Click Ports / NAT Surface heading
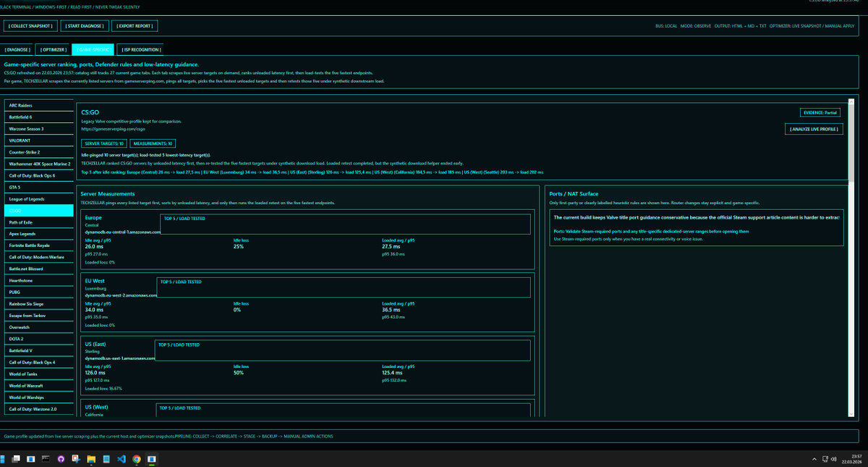This screenshot has width=868, height=467. coord(574,195)
